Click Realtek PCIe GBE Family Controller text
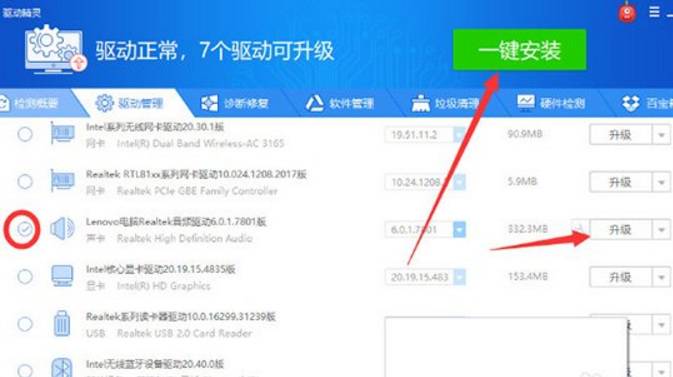673x377 pixels. pos(197,191)
